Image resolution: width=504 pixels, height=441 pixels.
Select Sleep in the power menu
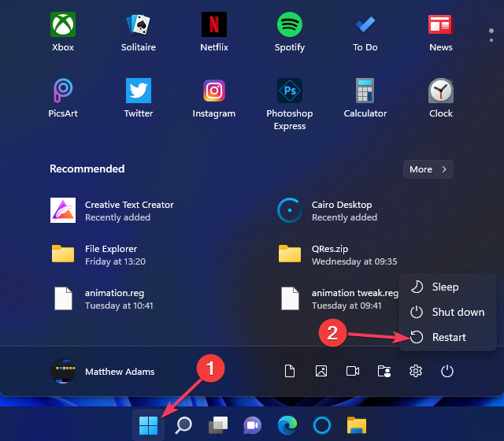(x=447, y=287)
